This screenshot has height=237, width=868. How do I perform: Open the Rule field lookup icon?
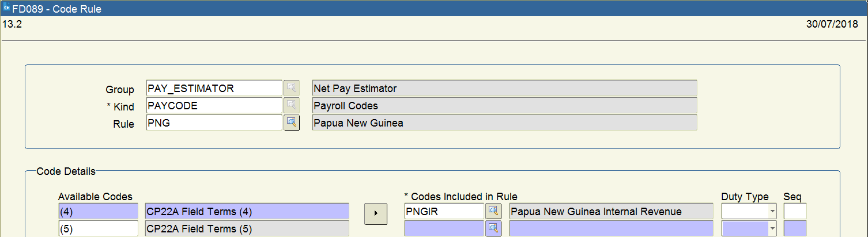click(292, 123)
